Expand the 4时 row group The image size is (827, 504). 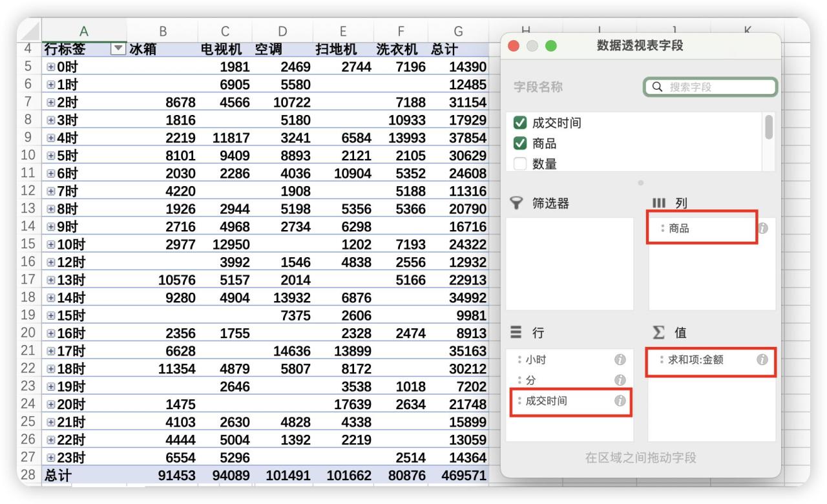tap(50, 138)
